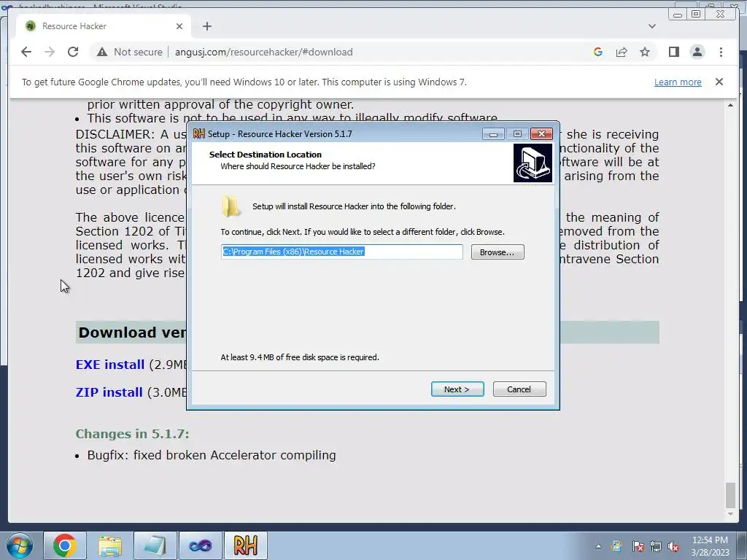Viewport: 747px width, 560px height.
Task: Click the address bar URL
Action: pyautogui.click(x=263, y=52)
